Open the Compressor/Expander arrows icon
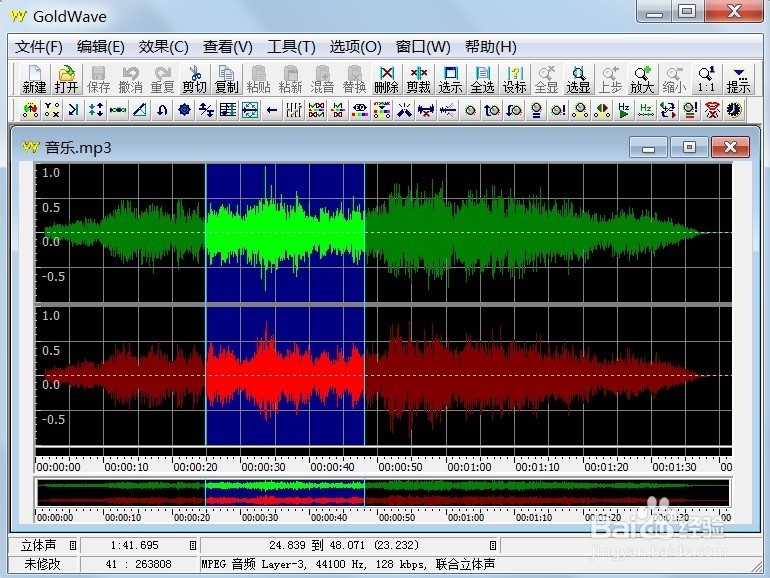The image size is (770, 578). point(96,110)
